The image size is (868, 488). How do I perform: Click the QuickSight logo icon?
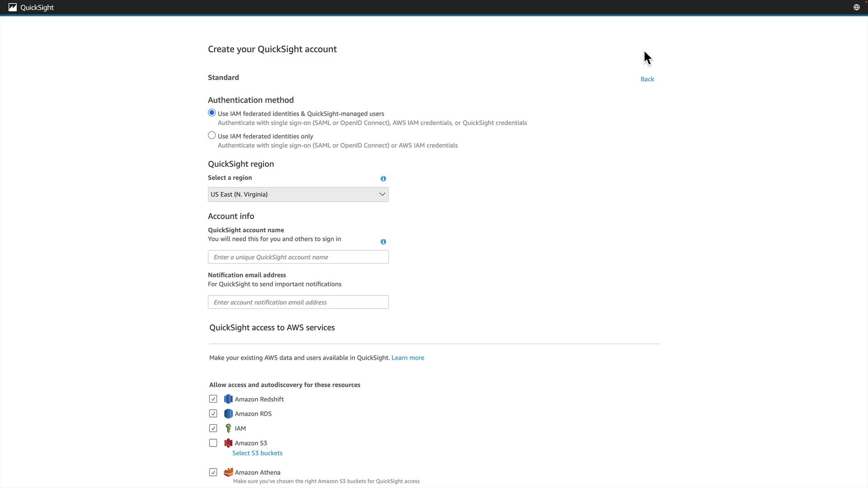pos(13,7)
